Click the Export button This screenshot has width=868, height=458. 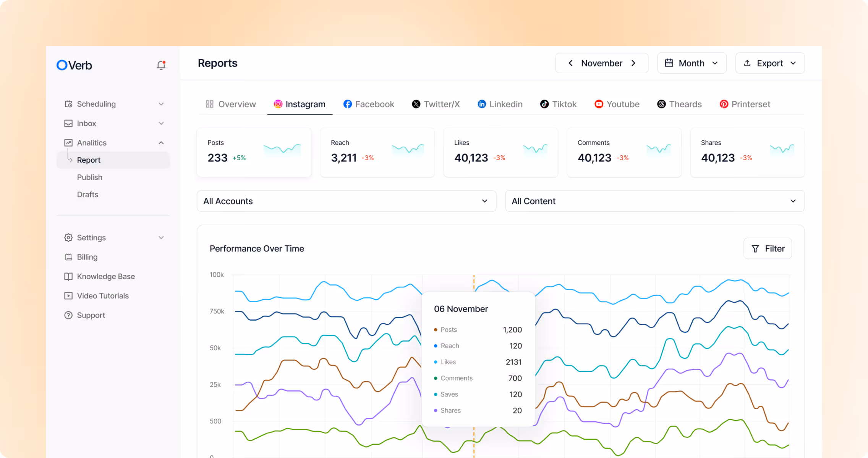(x=770, y=63)
